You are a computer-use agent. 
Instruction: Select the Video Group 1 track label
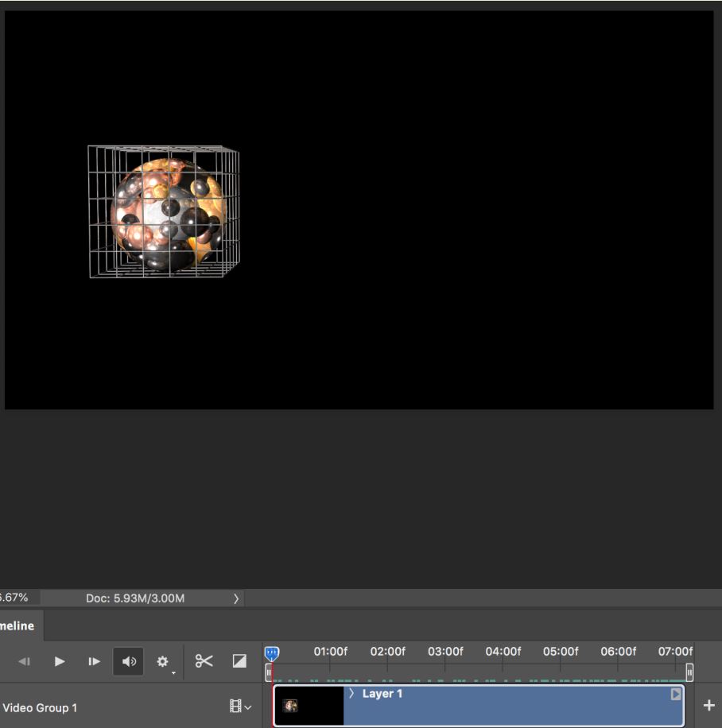(40, 708)
